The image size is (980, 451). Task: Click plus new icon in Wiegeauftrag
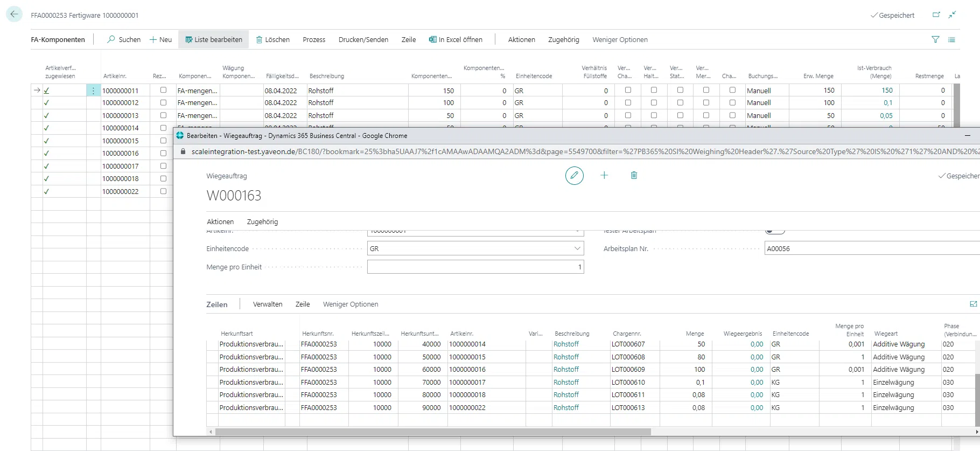tap(604, 175)
